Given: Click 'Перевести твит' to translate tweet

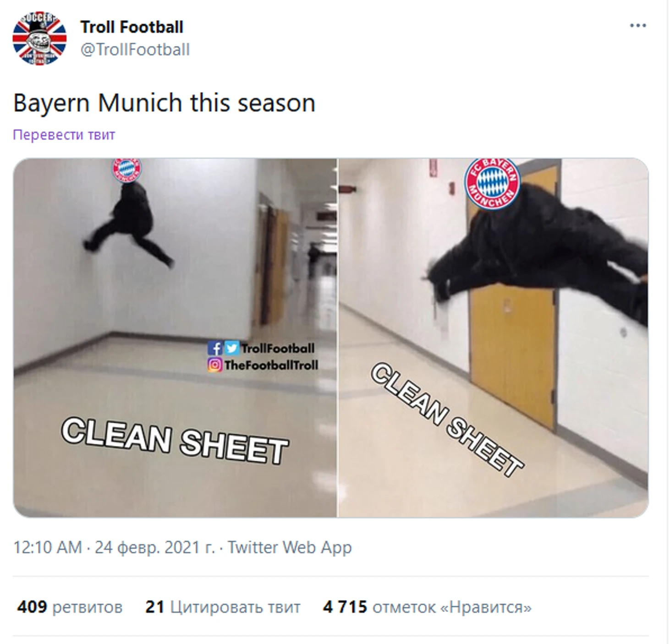Looking at the screenshot, I should [x=64, y=135].
